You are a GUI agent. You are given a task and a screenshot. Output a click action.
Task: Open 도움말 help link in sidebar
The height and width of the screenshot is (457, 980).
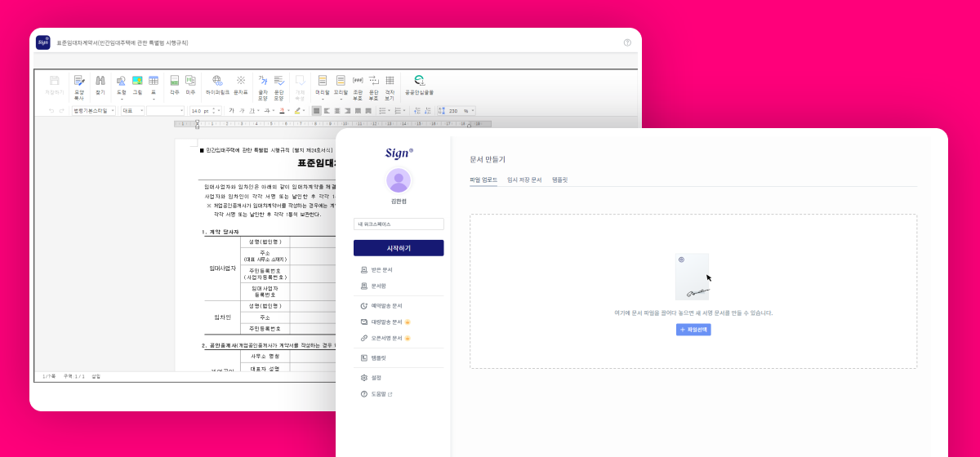click(376, 394)
